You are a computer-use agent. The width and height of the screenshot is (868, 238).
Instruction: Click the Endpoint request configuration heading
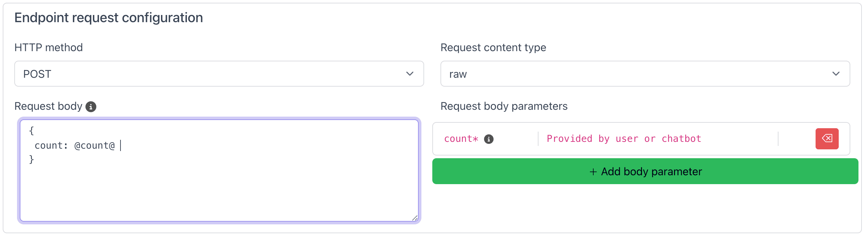tap(109, 18)
